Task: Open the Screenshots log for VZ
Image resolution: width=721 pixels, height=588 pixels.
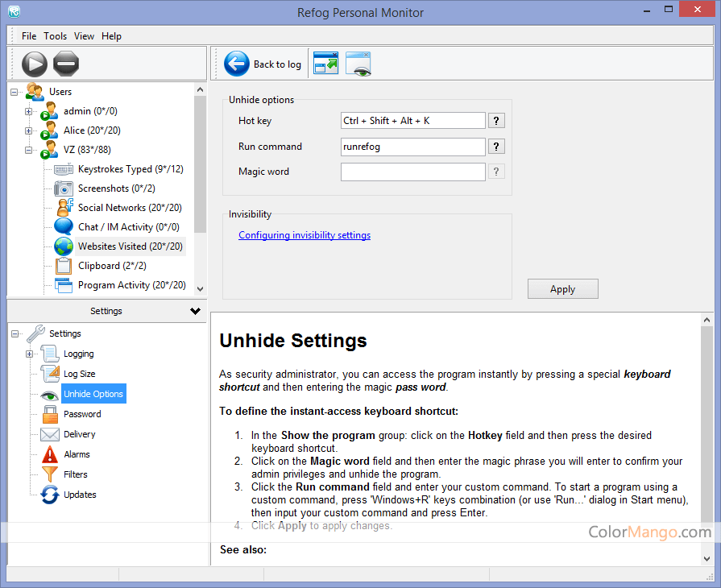Action: (103, 188)
